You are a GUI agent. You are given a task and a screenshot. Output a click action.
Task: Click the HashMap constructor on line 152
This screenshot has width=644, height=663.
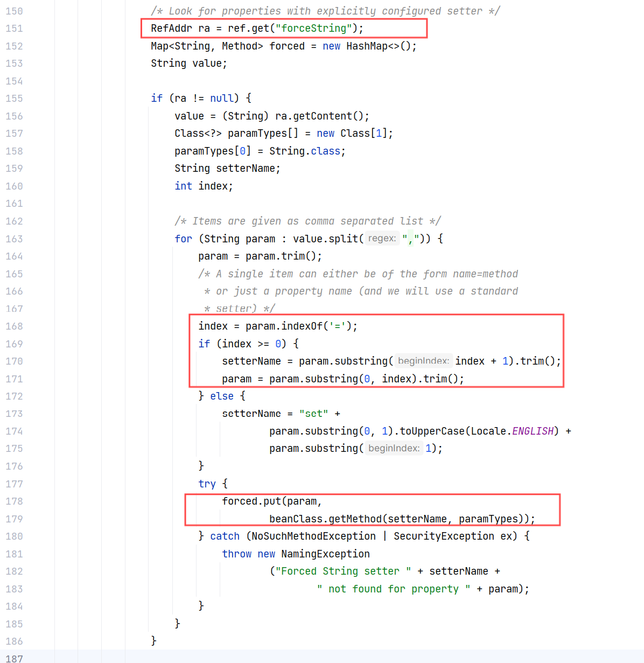point(367,46)
